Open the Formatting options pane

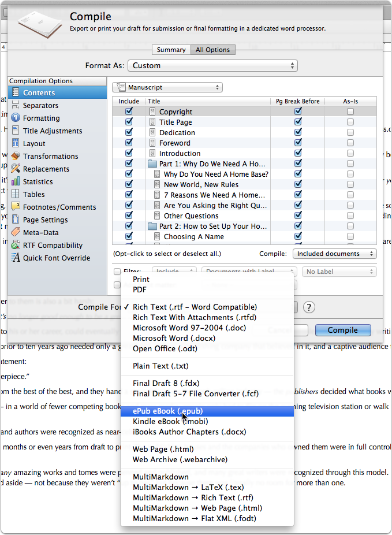click(57, 118)
